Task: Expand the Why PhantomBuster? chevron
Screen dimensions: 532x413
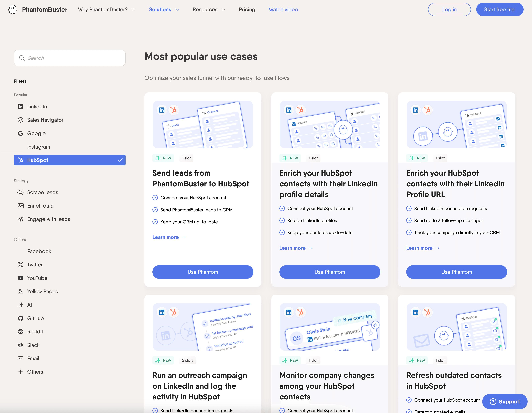Action: [x=134, y=10]
